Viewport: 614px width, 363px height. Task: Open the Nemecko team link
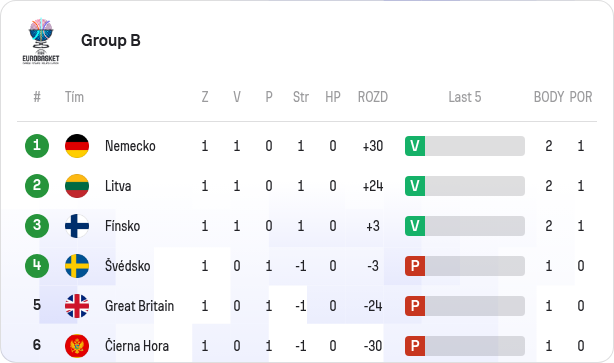pos(130,146)
